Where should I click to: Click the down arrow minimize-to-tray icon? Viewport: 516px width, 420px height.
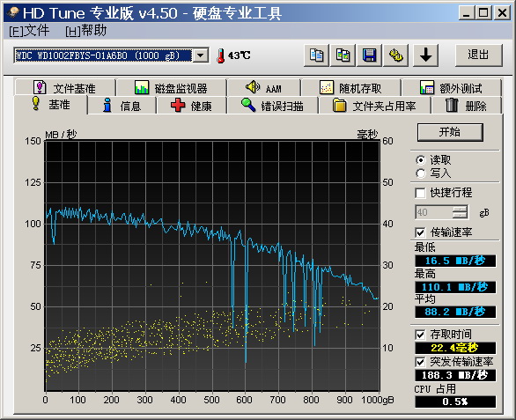coord(425,55)
